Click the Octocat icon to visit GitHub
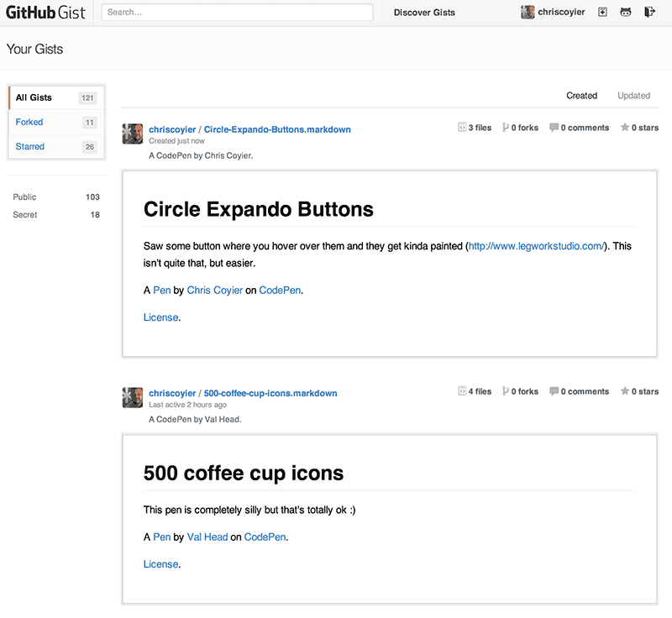The height and width of the screenshot is (618, 672). (x=626, y=12)
